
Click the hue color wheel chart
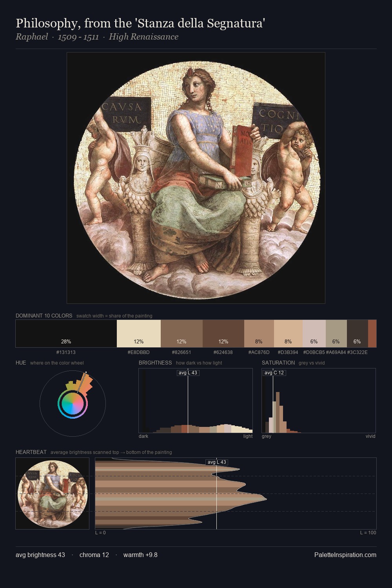coord(73,403)
